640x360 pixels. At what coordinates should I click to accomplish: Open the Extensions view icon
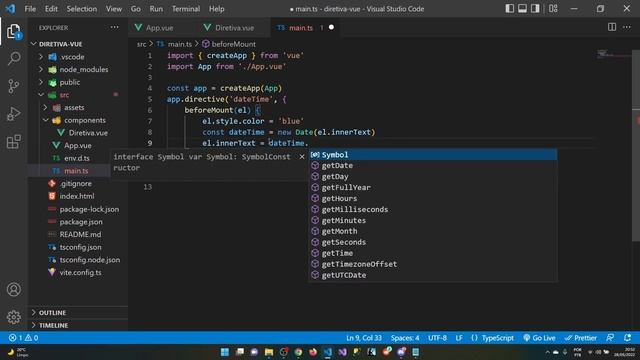[13, 142]
